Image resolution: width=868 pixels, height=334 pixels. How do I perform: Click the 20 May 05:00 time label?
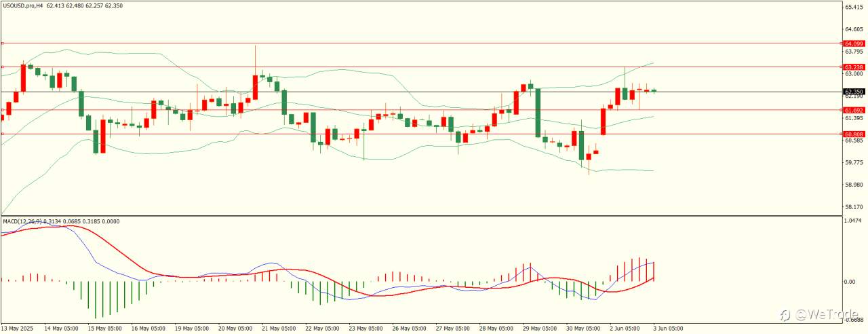pyautogui.click(x=235, y=329)
